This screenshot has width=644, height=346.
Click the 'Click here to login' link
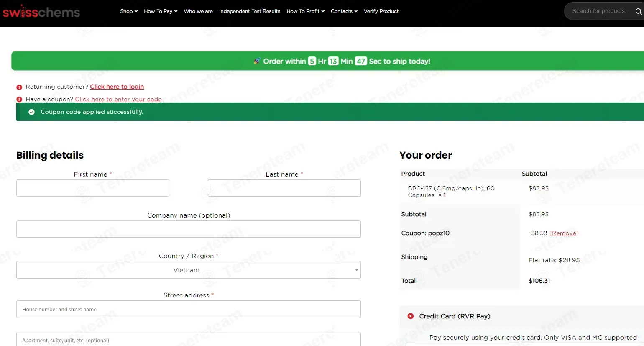117,87
